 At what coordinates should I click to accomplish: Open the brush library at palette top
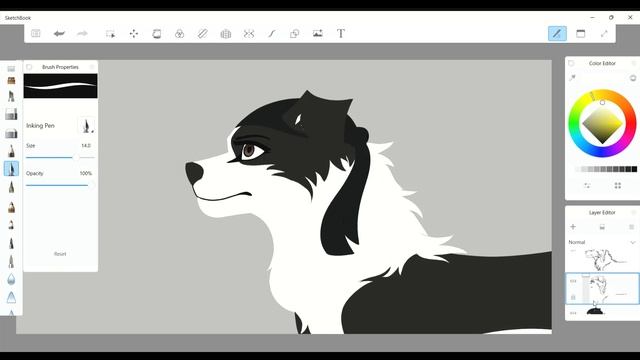point(11,69)
